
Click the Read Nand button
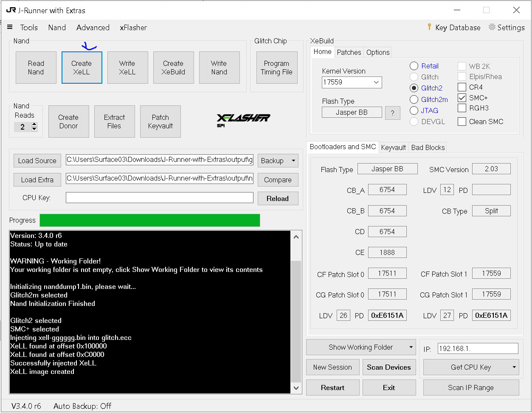[x=36, y=68]
